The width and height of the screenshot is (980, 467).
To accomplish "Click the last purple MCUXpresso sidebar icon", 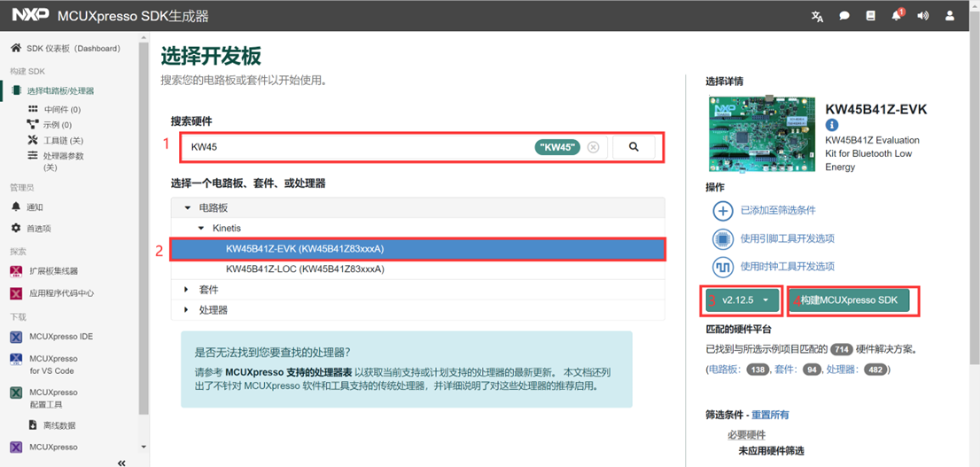I will (x=16, y=447).
